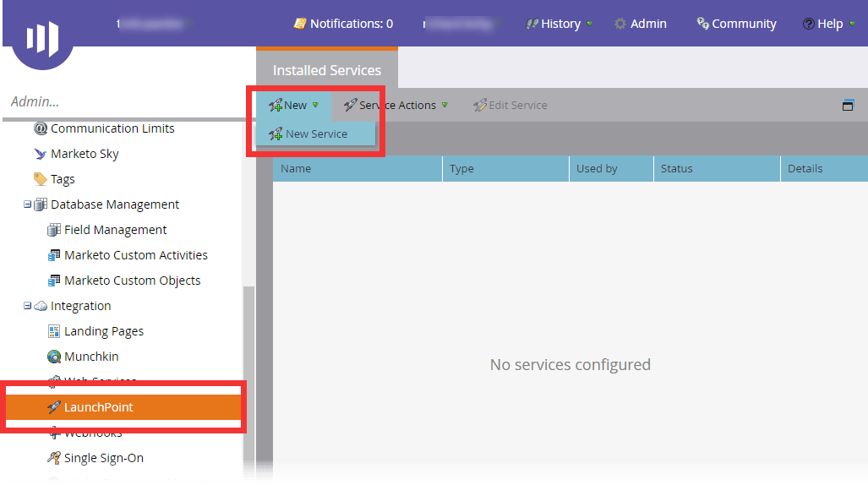Select Single Sign-On in tree
This screenshot has height=485, width=868.
click(103, 458)
